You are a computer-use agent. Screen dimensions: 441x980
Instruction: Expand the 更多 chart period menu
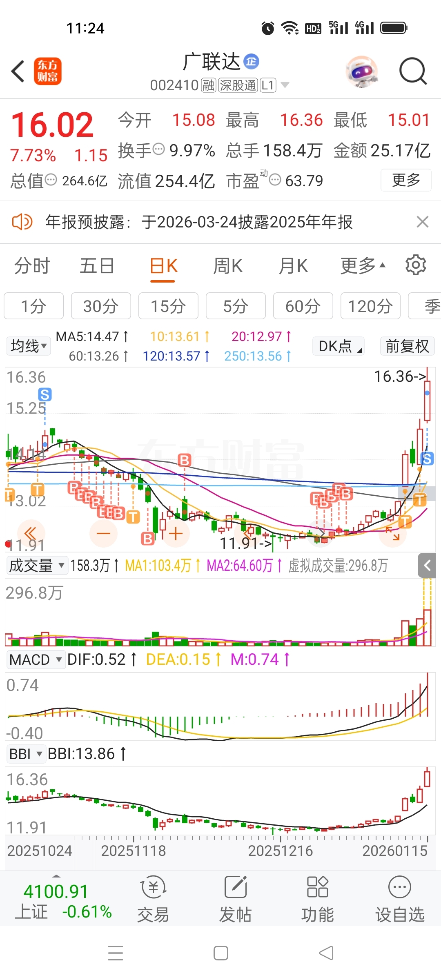[363, 266]
